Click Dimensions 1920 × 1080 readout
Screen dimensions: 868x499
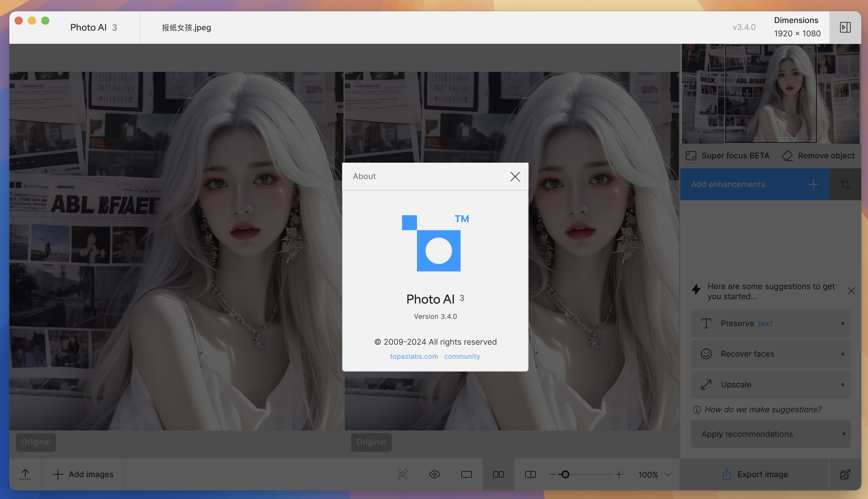[797, 27]
